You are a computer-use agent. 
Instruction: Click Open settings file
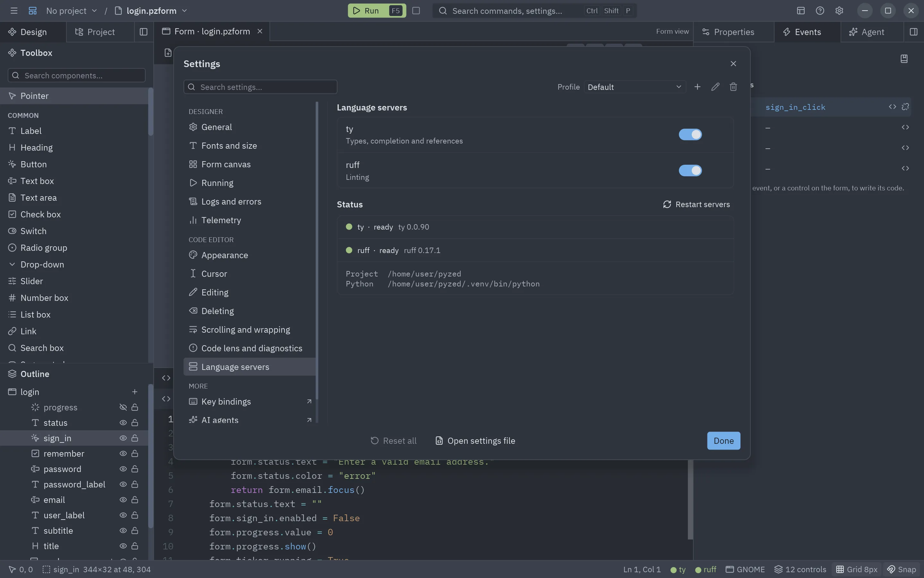[x=475, y=441]
